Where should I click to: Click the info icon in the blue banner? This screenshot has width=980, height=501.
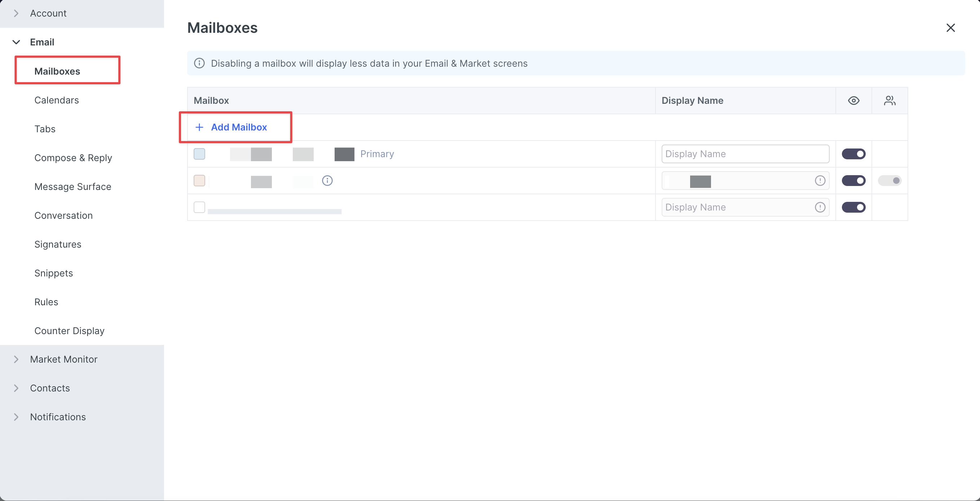coord(199,63)
